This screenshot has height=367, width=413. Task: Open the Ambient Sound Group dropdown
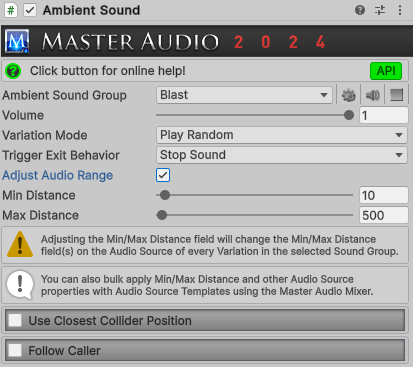click(244, 95)
